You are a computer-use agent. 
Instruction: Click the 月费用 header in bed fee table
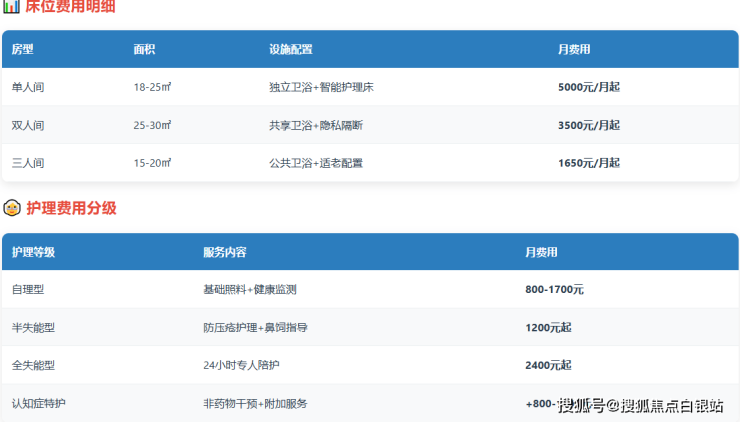(574, 49)
